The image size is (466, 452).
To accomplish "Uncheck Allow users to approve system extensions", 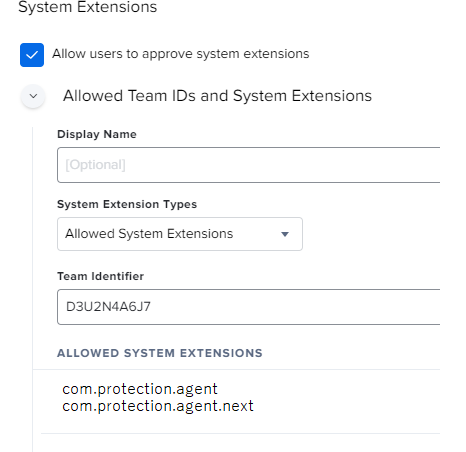I will [x=32, y=55].
